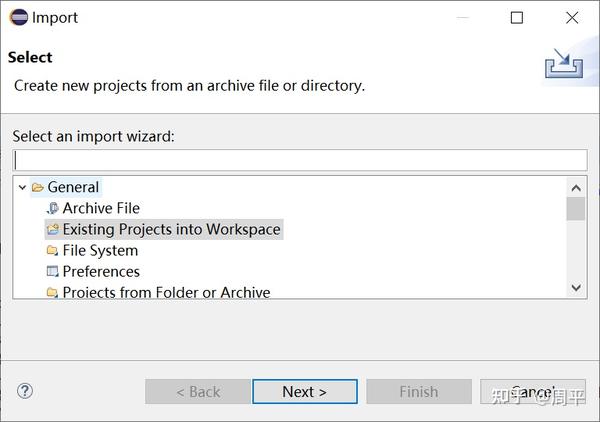Click the File System folder icon
The height and width of the screenshot is (422, 600).
point(53,250)
